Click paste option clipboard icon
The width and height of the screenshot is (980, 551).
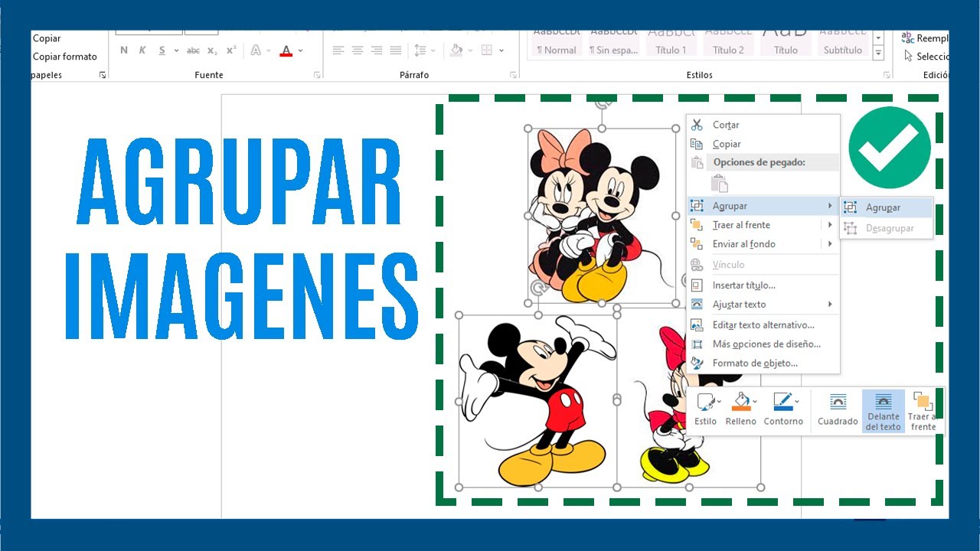(x=719, y=183)
